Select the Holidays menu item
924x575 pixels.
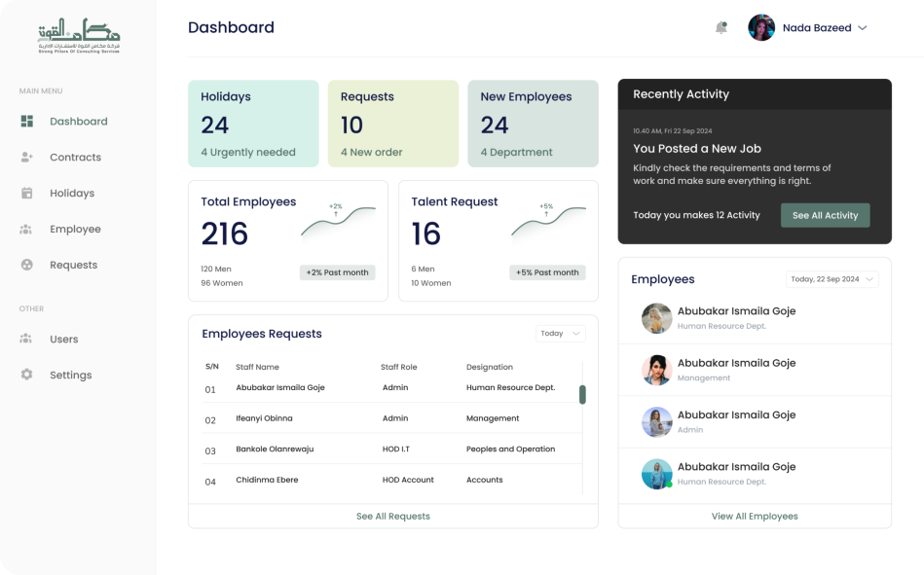pos(72,194)
